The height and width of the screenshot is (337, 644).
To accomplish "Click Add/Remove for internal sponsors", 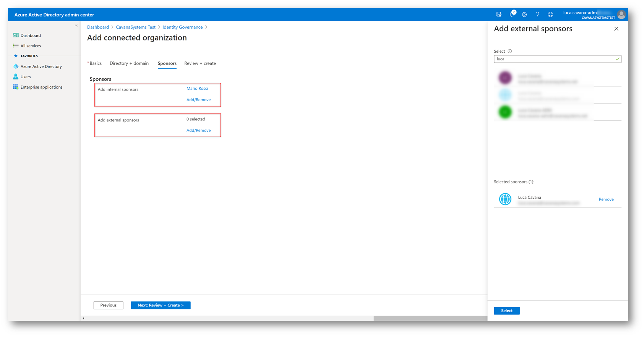I will tap(198, 100).
